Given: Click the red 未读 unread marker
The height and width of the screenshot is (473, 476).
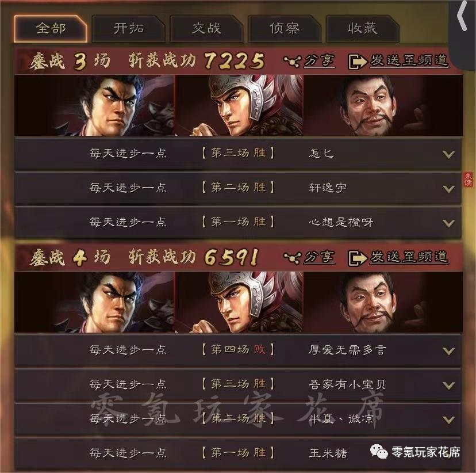Looking at the screenshot, I should click(468, 179).
